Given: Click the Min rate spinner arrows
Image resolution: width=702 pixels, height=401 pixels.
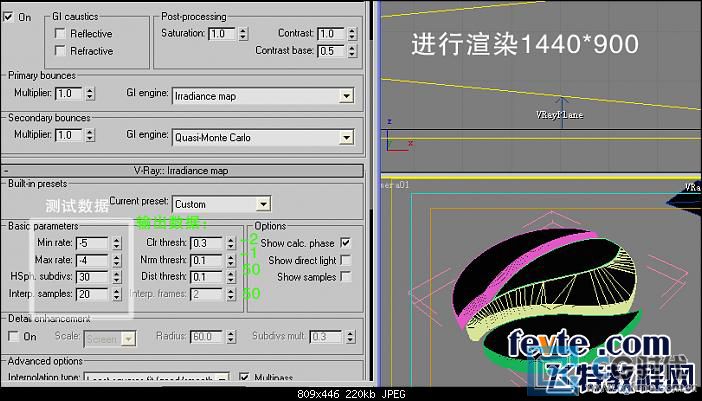Looking at the screenshot, I should [x=116, y=243].
